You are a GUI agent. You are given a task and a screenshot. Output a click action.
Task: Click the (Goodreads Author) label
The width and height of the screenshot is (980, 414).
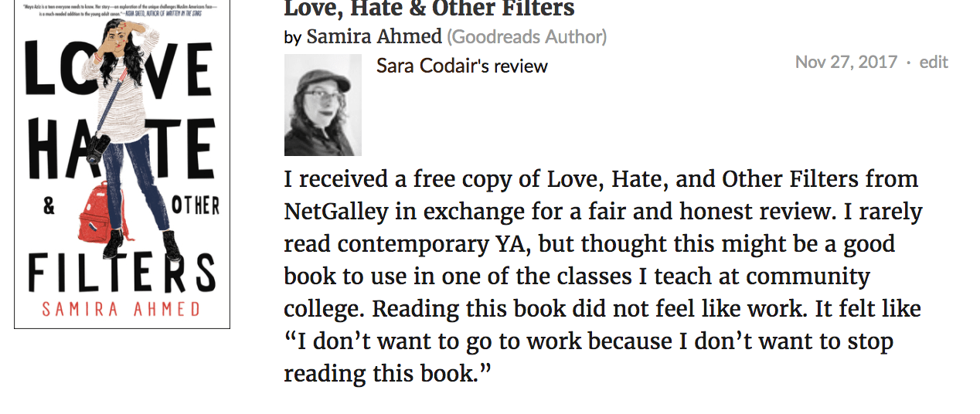pos(526,36)
